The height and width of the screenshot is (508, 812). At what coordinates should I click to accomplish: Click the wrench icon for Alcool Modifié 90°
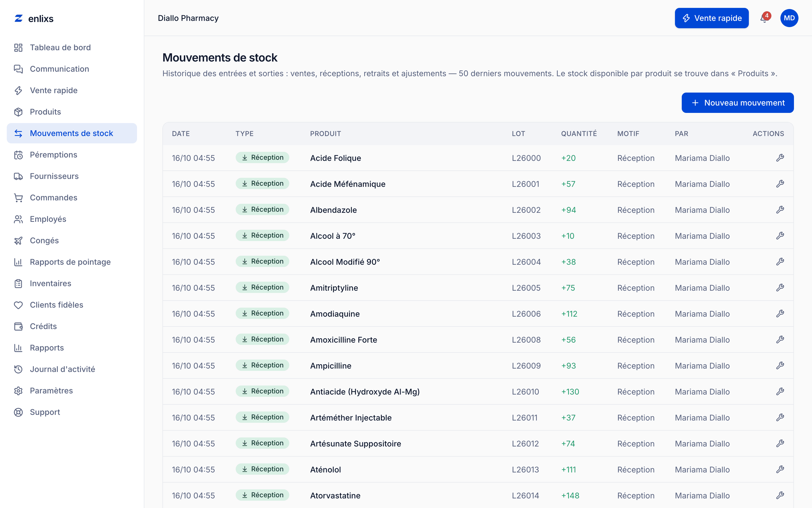[x=780, y=262]
